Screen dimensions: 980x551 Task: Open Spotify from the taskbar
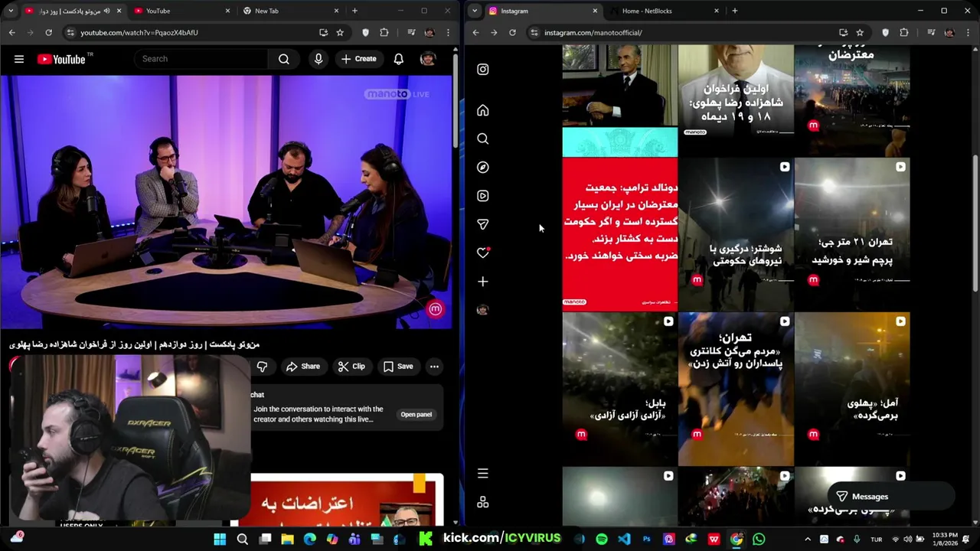pyautogui.click(x=602, y=540)
